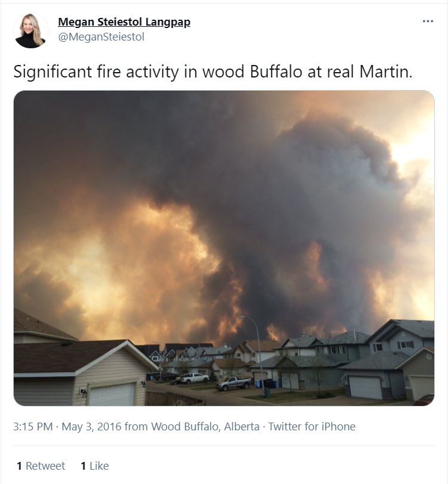Click the blue bins beside the driveway
The width and height of the screenshot is (448, 484).
[268, 384]
